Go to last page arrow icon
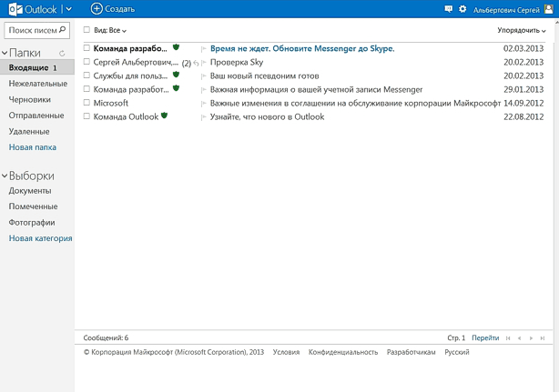The image size is (559, 392). [x=543, y=338]
